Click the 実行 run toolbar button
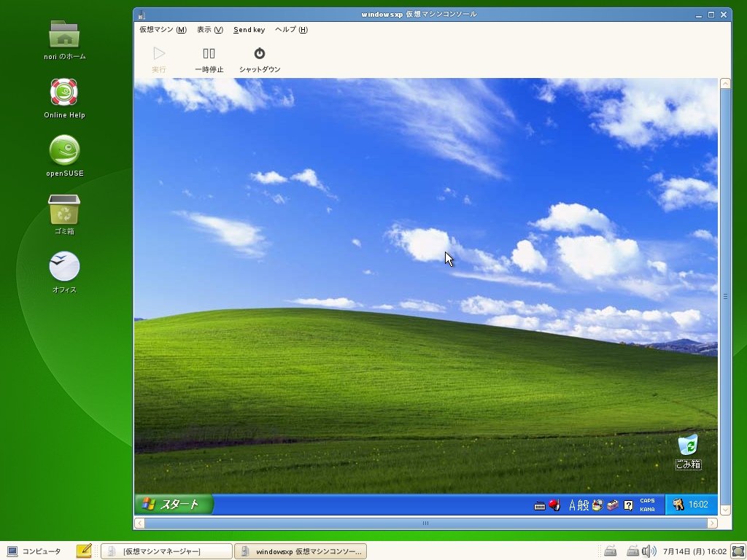The image size is (747, 560). 158,60
